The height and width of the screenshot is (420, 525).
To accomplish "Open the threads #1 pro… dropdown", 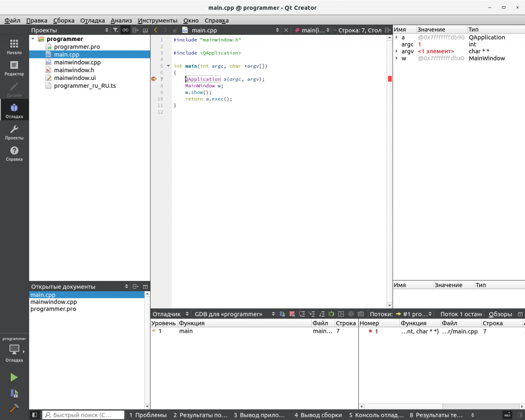I will point(414,314).
